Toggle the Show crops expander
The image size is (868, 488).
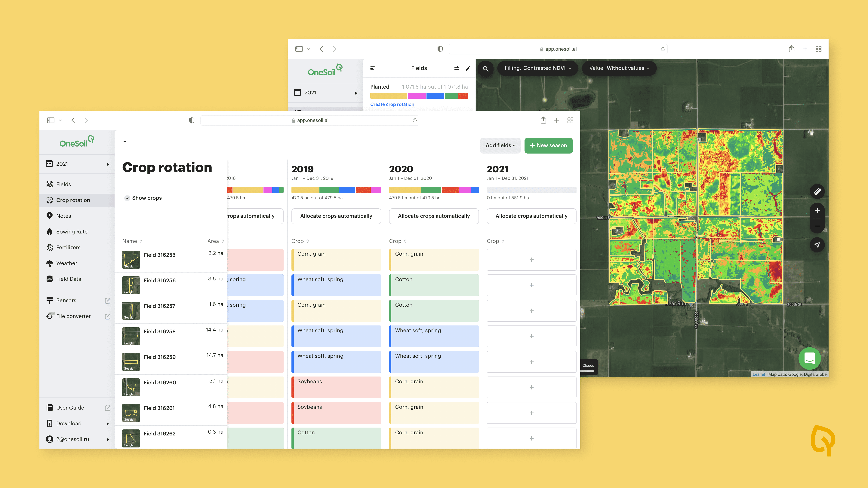click(127, 198)
